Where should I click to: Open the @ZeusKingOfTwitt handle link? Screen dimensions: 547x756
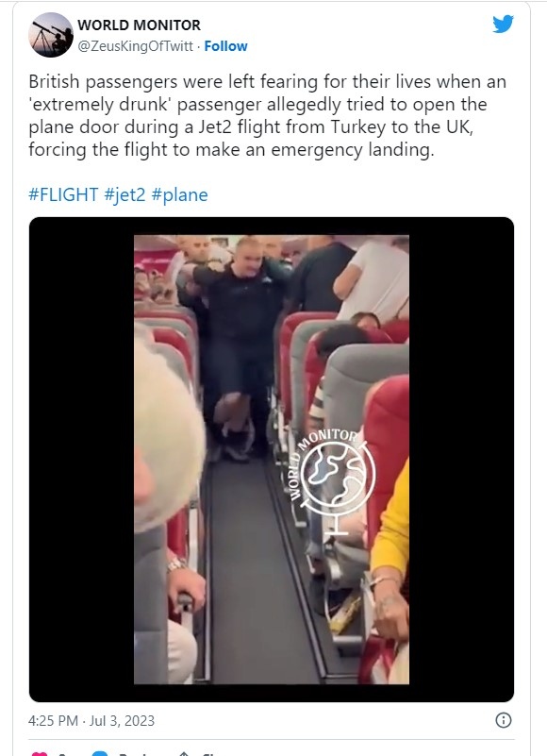coord(136,46)
